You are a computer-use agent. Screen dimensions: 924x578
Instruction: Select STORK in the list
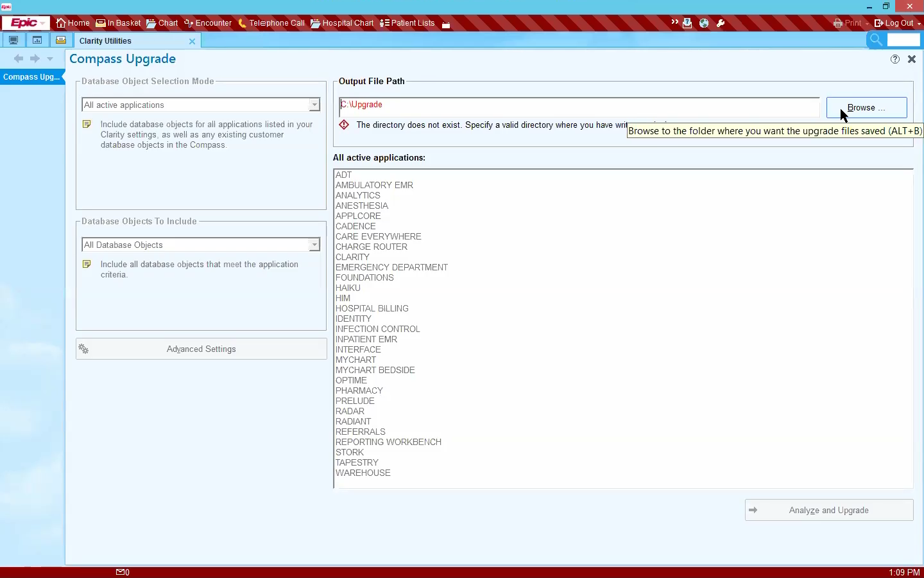point(350,452)
